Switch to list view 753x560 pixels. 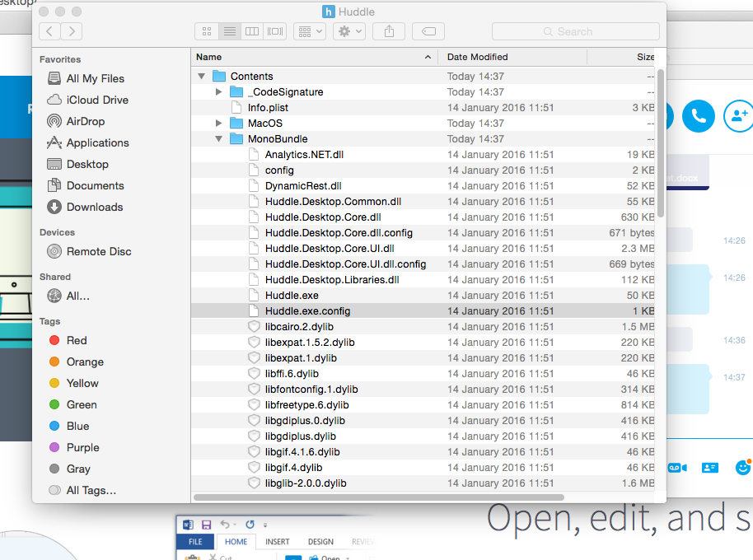pyautogui.click(x=230, y=31)
